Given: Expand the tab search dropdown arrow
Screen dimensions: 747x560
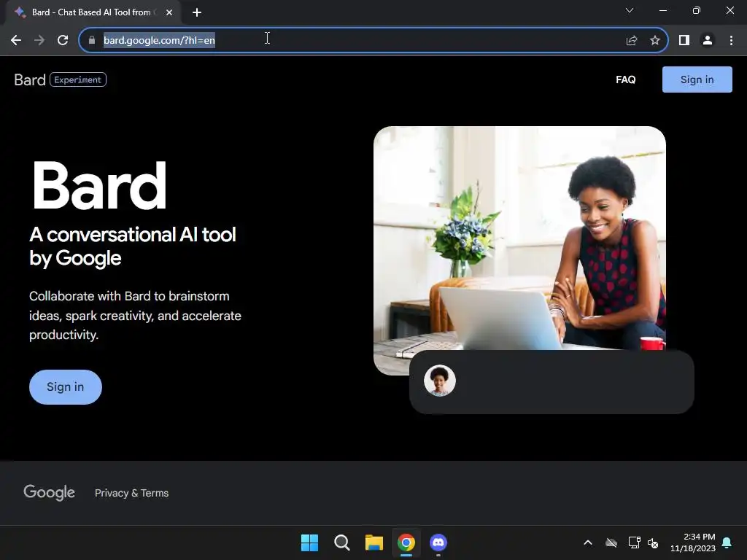Looking at the screenshot, I should (x=630, y=10).
